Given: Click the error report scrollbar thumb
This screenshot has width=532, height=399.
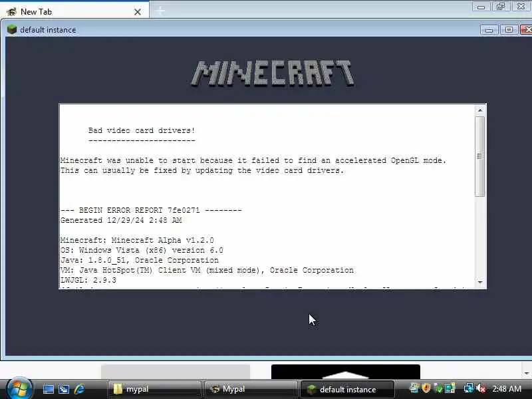Looking at the screenshot, I should coord(479,156).
